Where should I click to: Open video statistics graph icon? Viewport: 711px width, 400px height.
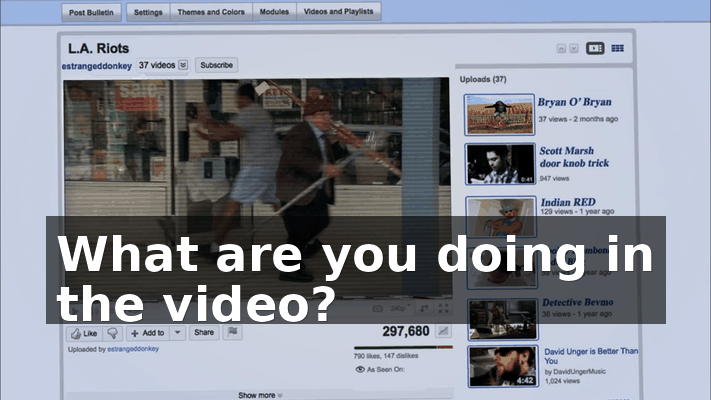point(443,331)
